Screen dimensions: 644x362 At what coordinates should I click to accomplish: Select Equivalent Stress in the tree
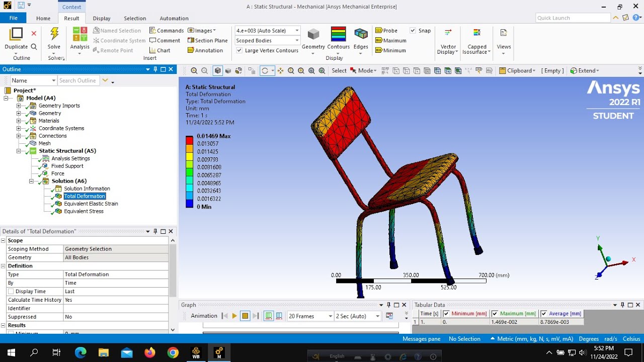click(84, 211)
